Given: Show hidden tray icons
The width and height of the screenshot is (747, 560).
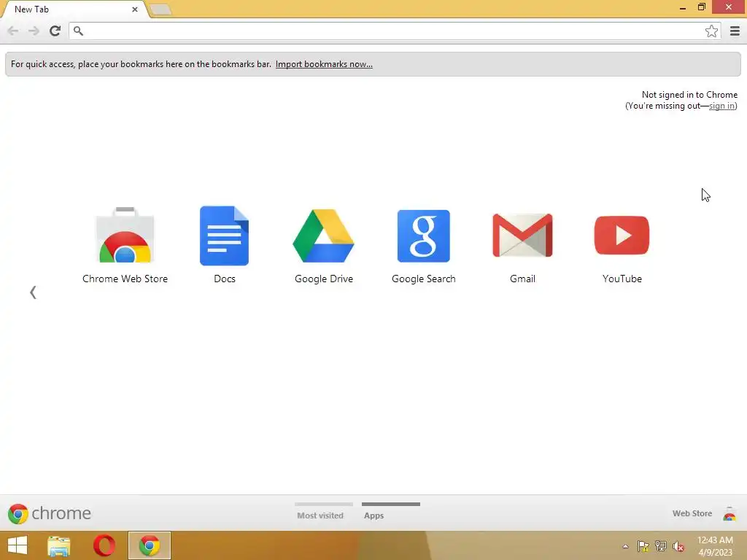Looking at the screenshot, I should pyautogui.click(x=625, y=546).
